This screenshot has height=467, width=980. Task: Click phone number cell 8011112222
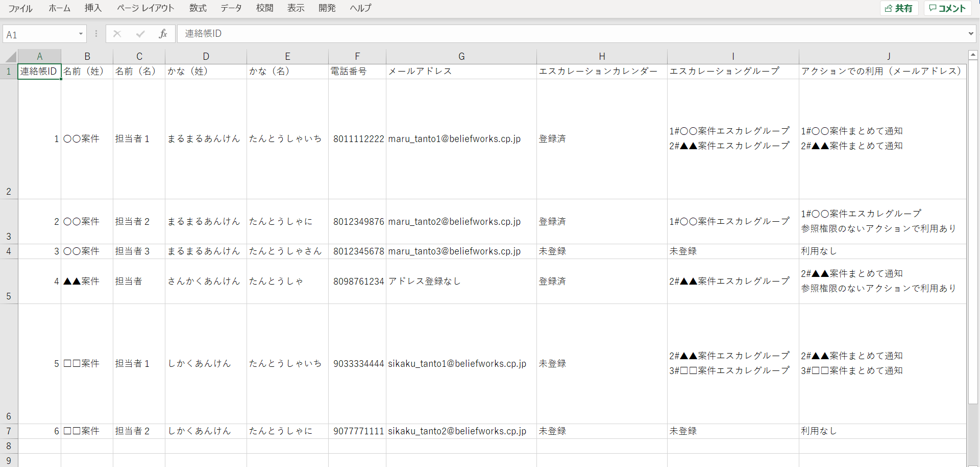[357, 139]
